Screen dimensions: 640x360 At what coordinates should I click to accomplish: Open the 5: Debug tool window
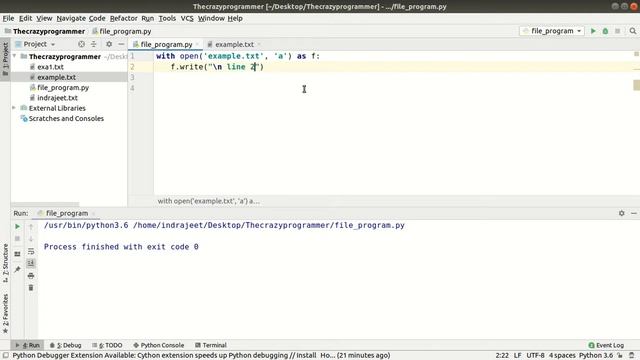65,345
